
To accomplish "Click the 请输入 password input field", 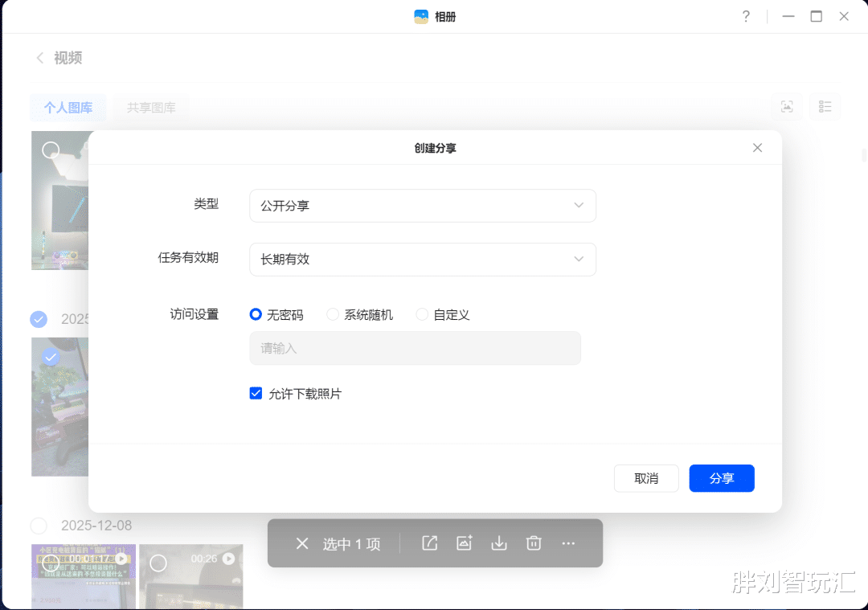I will 416,348.
